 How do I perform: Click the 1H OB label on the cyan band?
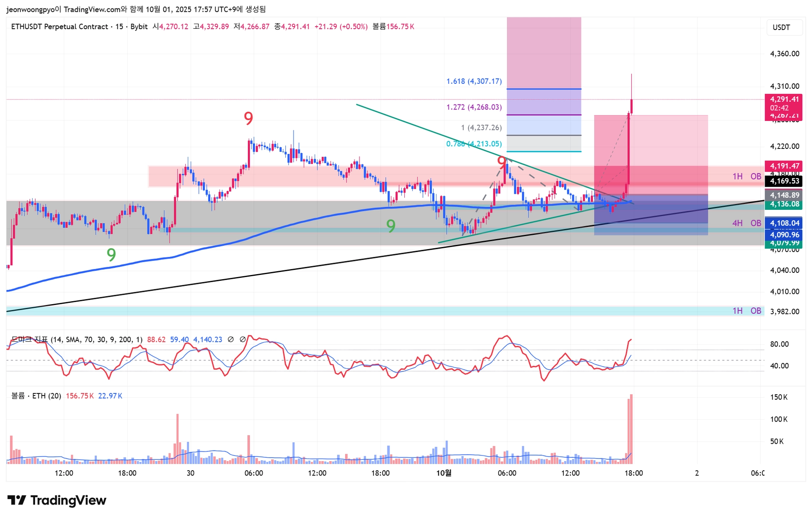coord(746,311)
